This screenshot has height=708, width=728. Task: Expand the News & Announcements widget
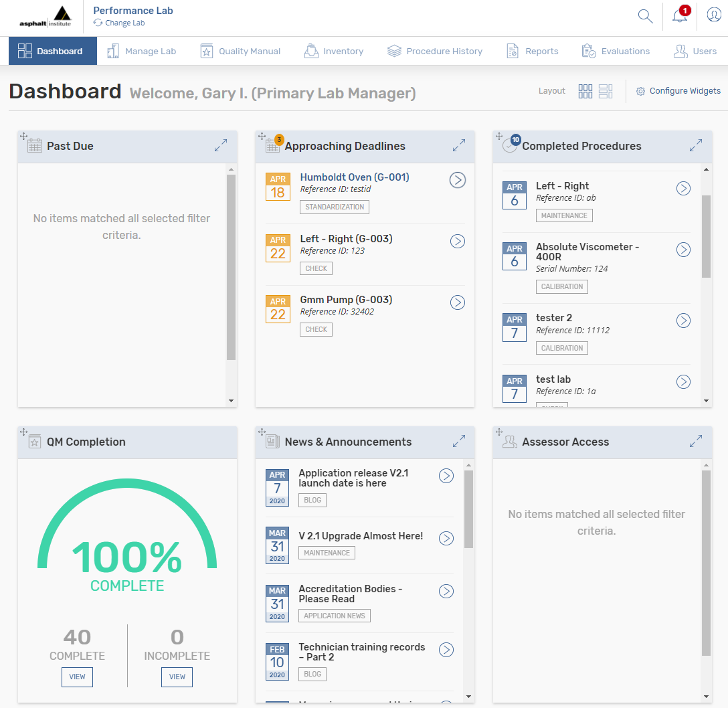459,441
